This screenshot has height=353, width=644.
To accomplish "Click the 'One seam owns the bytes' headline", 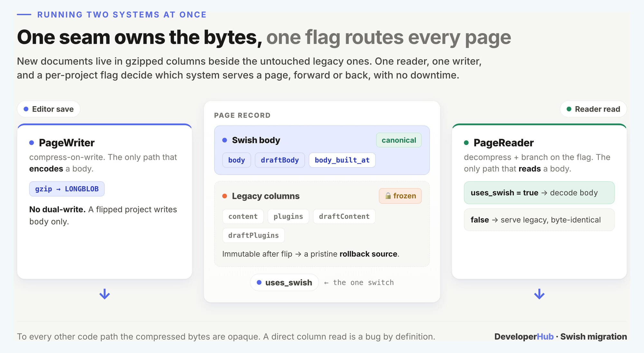I will (x=139, y=37).
